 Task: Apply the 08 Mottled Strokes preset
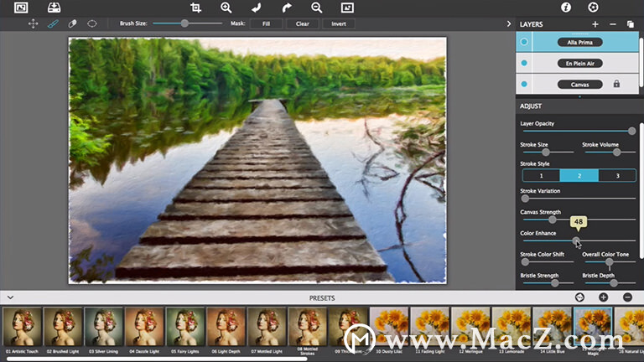pyautogui.click(x=307, y=327)
